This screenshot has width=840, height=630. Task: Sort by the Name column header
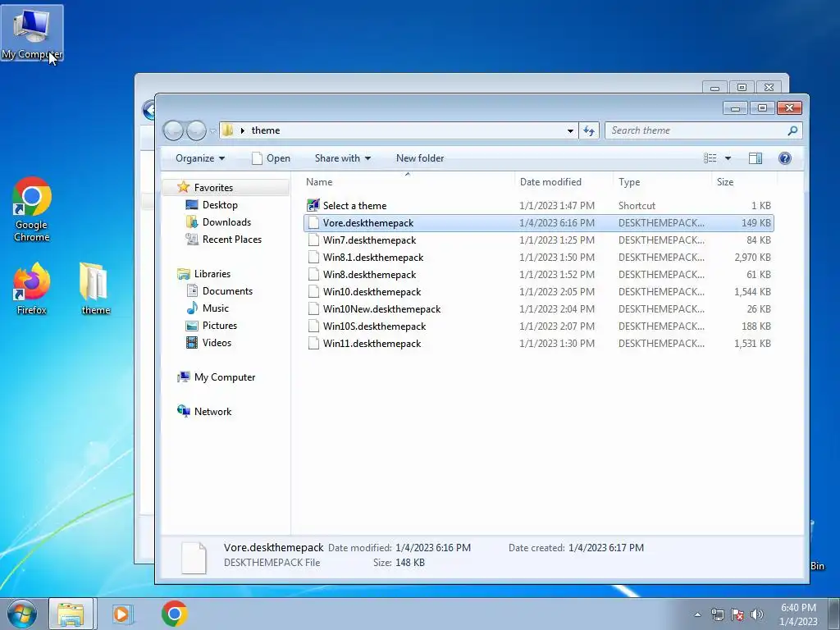tap(407, 182)
